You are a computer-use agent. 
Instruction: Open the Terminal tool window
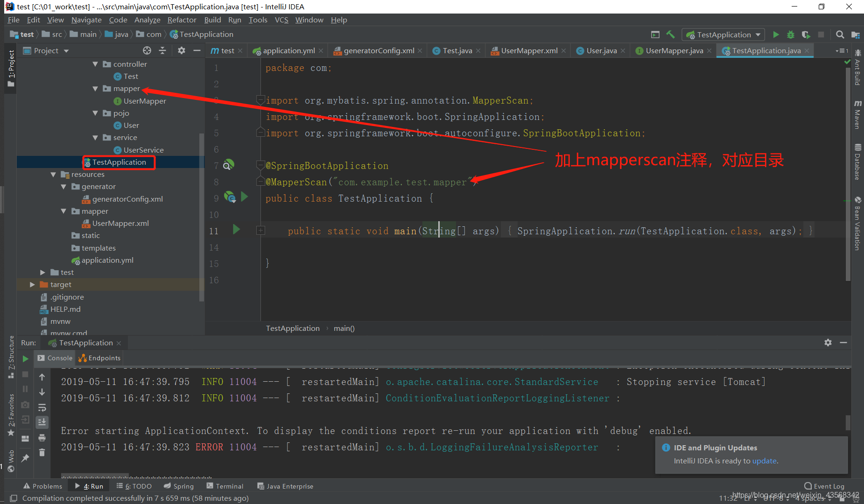225,486
